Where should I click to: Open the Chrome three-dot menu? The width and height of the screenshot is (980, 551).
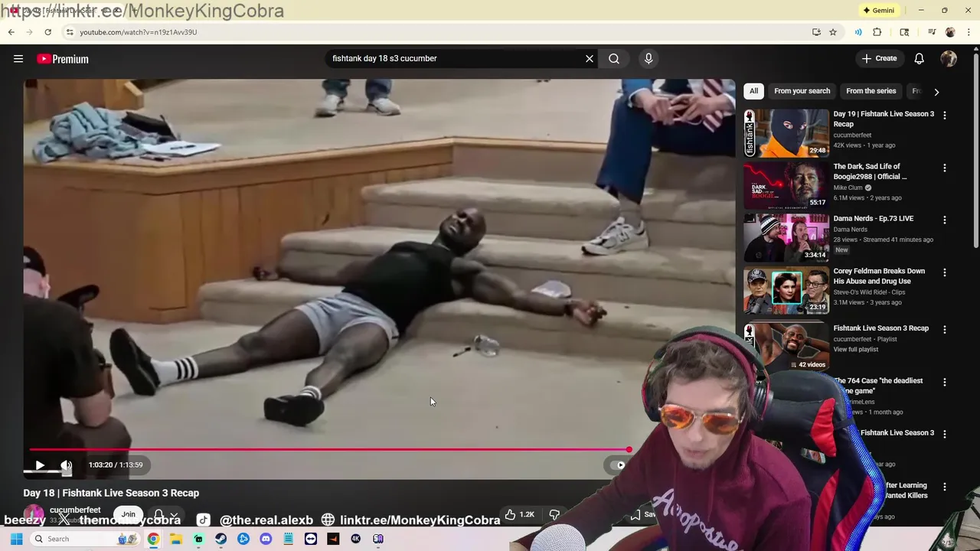pyautogui.click(x=969, y=32)
